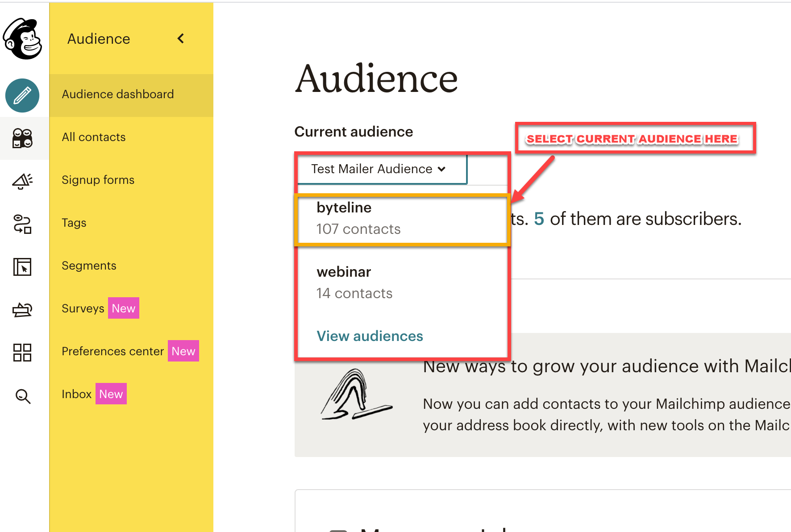Click the hand-drawn illustration in grow audience banner
This screenshot has height=532, width=791.
[x=356, y=395]
